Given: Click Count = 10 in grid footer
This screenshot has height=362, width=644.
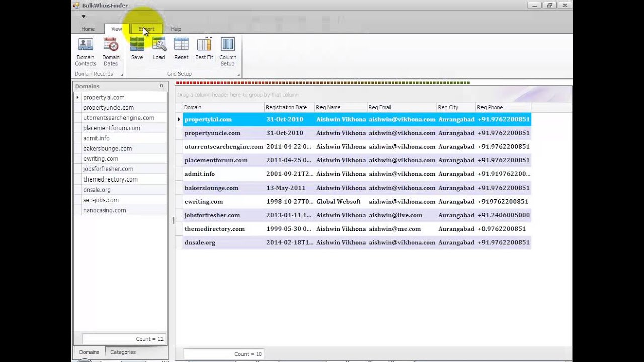Looking at the screenshot, I should point(223,354).
